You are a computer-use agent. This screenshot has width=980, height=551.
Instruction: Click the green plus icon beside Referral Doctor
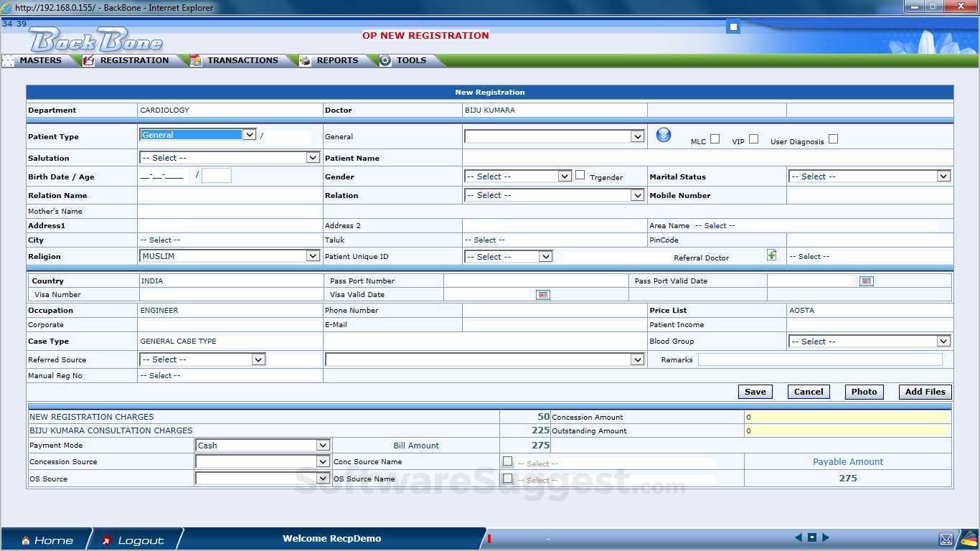tap(772, 255)
